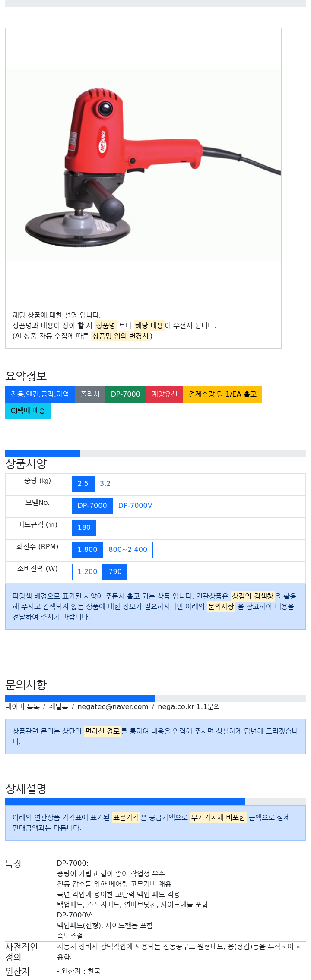
Task: Click the 결제수량 당 1/EA 출고 tag
Action: point(222,394)
